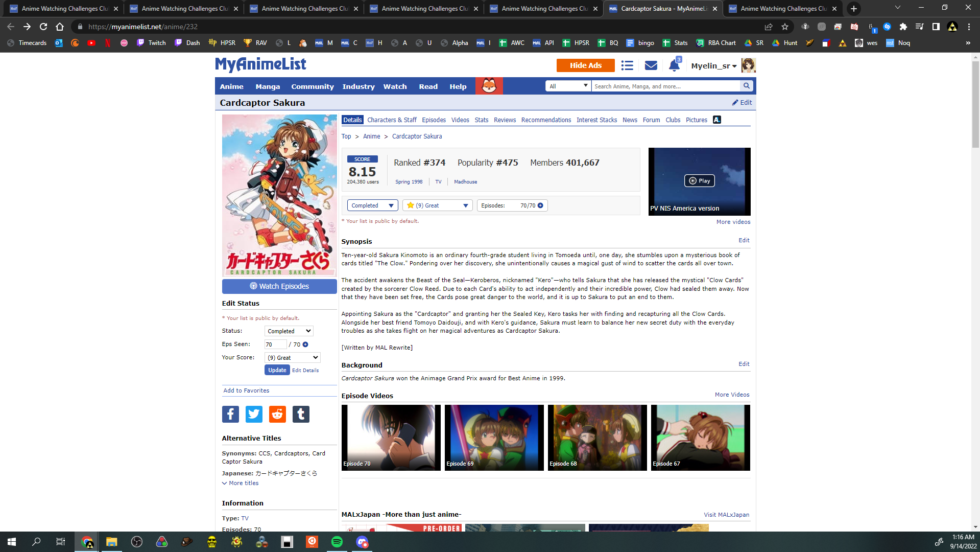This screenshot has width=980, height=552.
Task: Increment Eps Seen with plus icon
Action: pyautogui.click(x=305, y=344)
